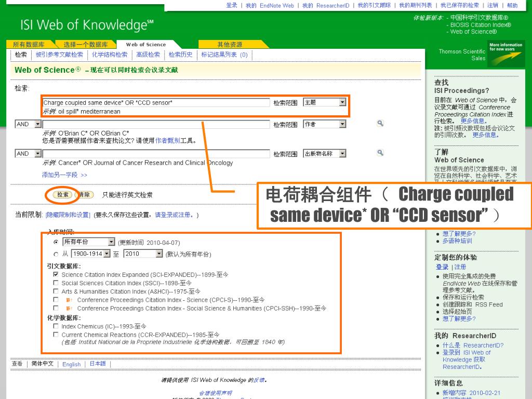Image resolution: width=532 pixels, height=399 pixels.
Task: Click BIOSIS Citation Index link
Action: pyautogui.click(x=481, y=25)
